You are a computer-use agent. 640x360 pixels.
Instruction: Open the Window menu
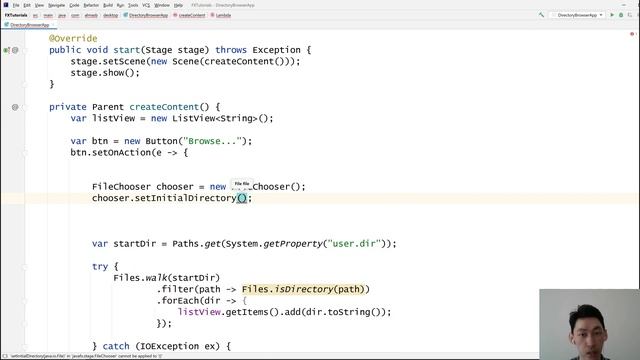coord(162,5)
